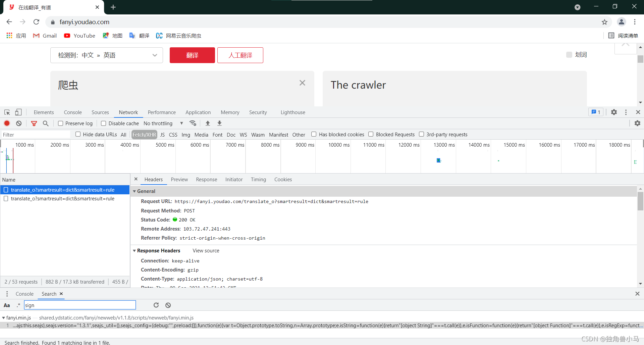Open the language selector 检测到: 中文 » 英语
The width and height of the screenshot is (644, 345).
(x=107, y=55)
